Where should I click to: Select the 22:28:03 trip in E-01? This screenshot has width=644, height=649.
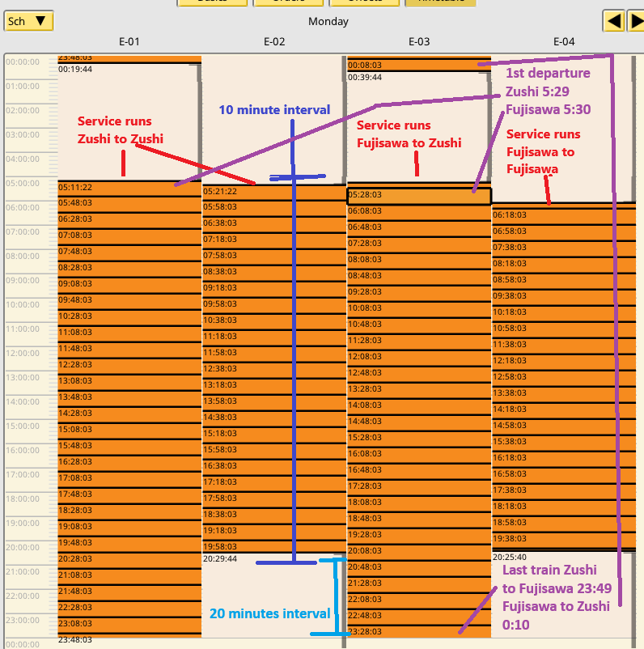click(x=129, y=609)
